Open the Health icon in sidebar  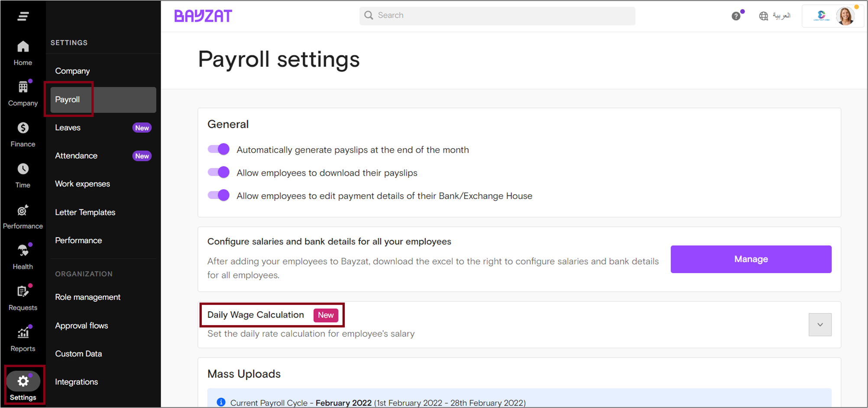(23, 251)
